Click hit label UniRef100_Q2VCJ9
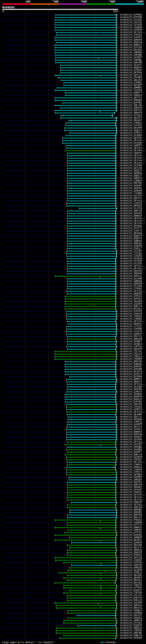This screenshot has width=146, height=644. pyautogui.click(x=131, y=75)
